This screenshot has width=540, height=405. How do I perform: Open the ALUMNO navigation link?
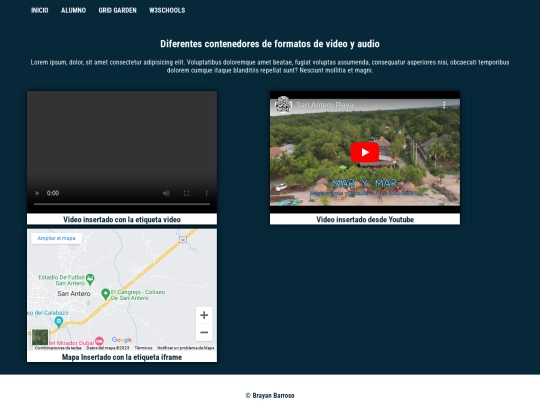coord(73,10)
